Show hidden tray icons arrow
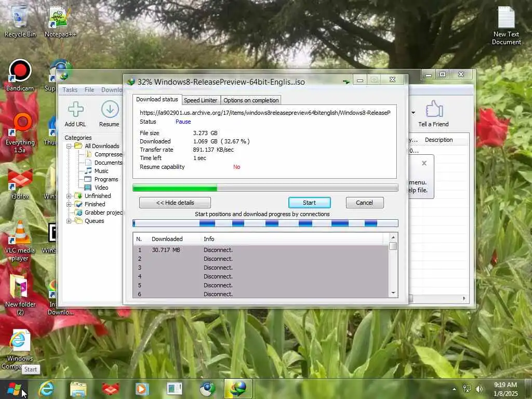 point(454,389)
